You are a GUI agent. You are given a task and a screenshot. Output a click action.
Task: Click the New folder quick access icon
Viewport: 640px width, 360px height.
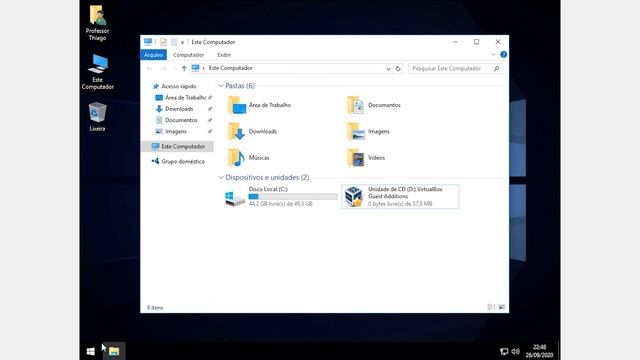click(x=174, y=42)
